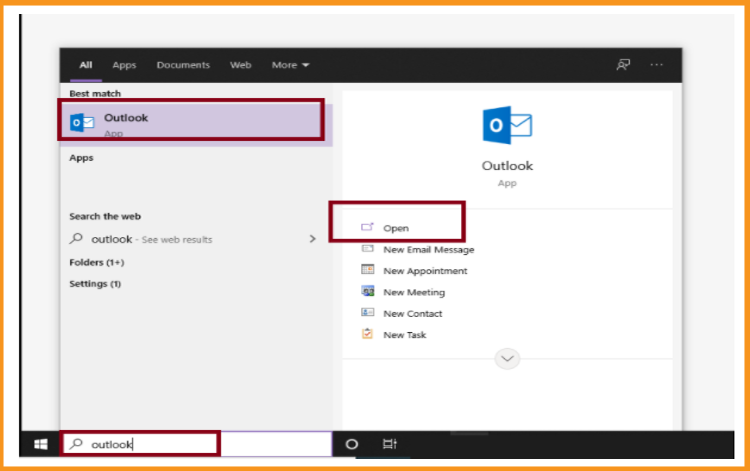Choose New Appointment action
Screen dimensions: 750x471
click(x=425, y=271)
